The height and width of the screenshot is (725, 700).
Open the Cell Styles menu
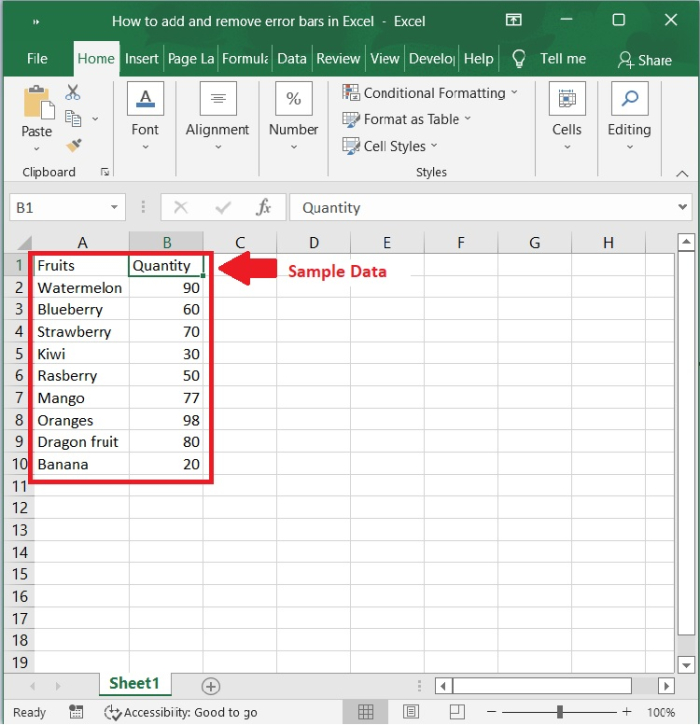coord(390,146)
